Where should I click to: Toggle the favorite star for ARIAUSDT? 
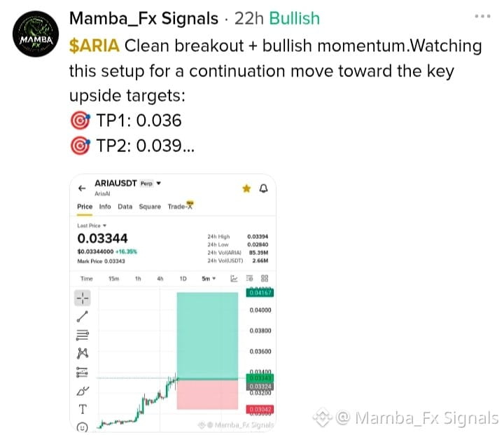[x=246, y=188]
